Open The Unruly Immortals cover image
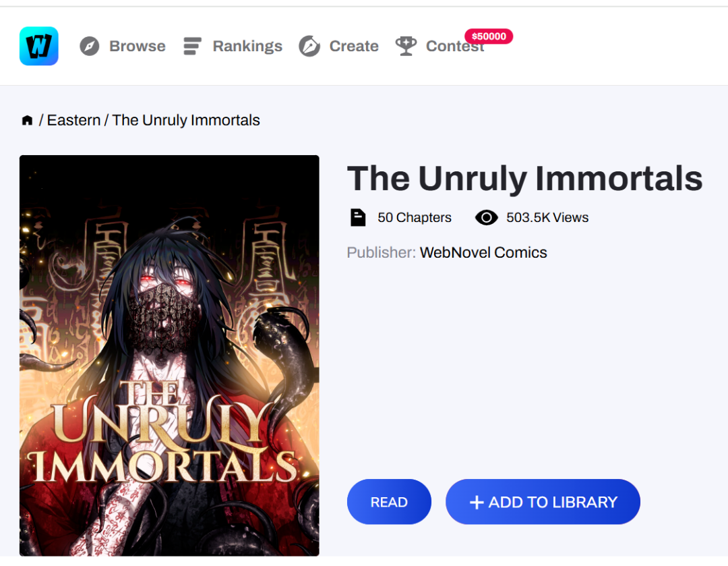 pyautogui.click(x=169, y=356)
